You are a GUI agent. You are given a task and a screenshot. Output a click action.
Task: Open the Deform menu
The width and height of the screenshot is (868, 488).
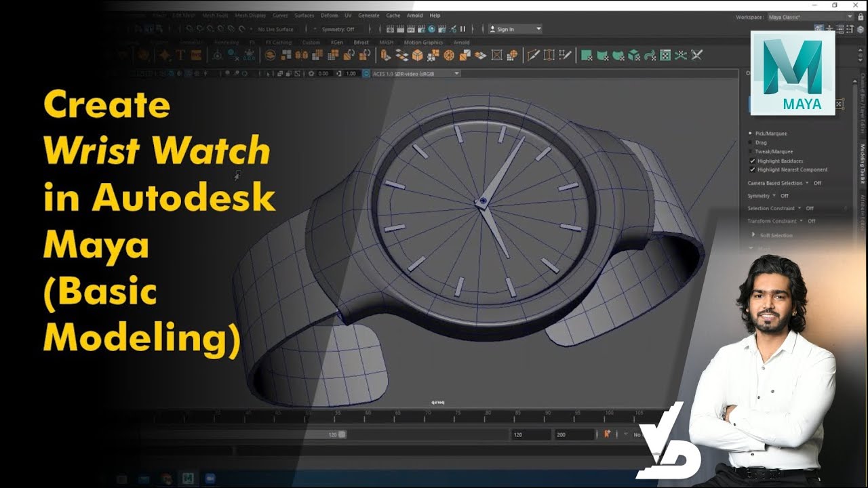[329, 15]
